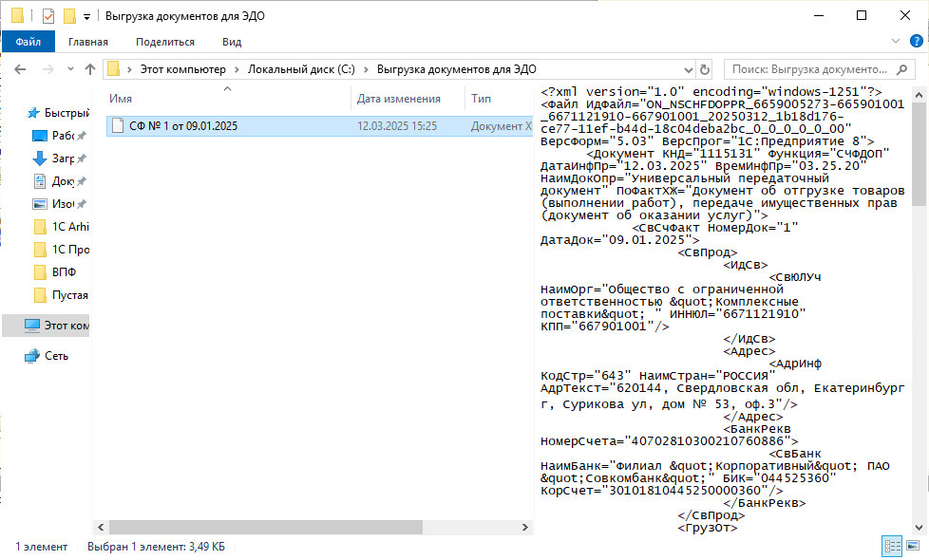Click the New folder quick access icon
Viewport: 929px width, 560px height.
point(69,16)
